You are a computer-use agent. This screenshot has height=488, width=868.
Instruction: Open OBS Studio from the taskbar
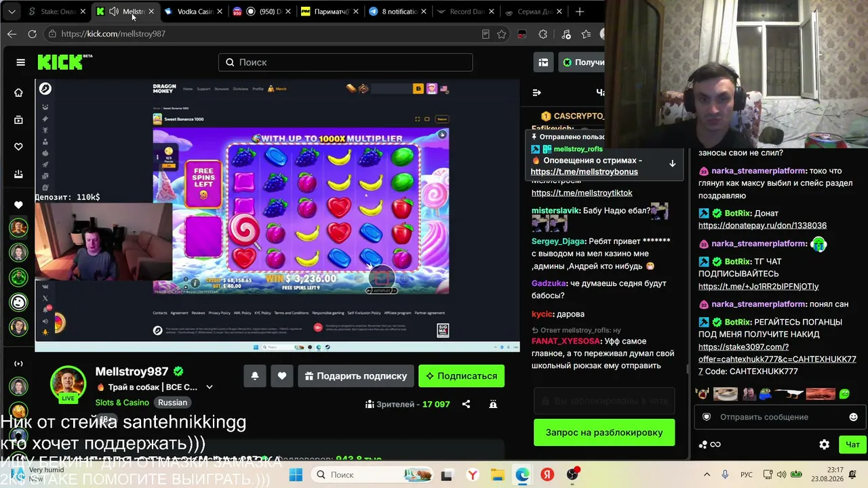point(572,474)
